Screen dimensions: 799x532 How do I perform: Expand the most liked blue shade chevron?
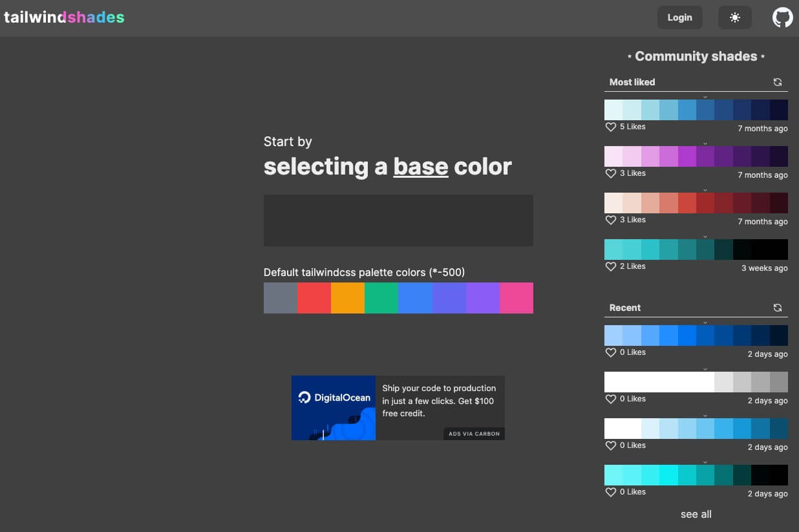click(705, 97)
